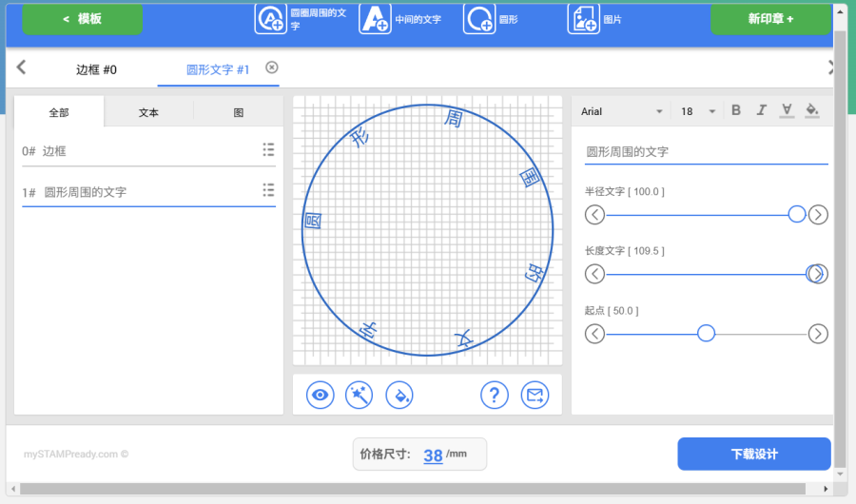856x504 pixels.
Task: Change price size value 38
Action: [x=433, y=456]
